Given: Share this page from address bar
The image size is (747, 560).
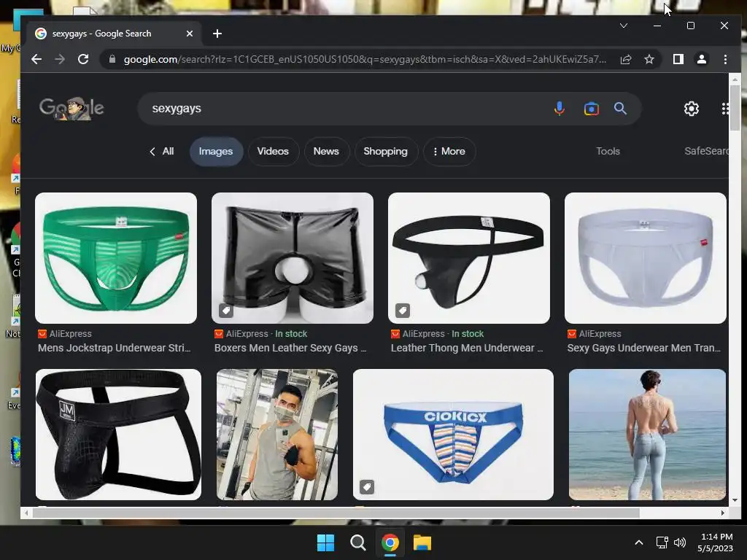Looking at the screenshot, I should pos(625,59).
